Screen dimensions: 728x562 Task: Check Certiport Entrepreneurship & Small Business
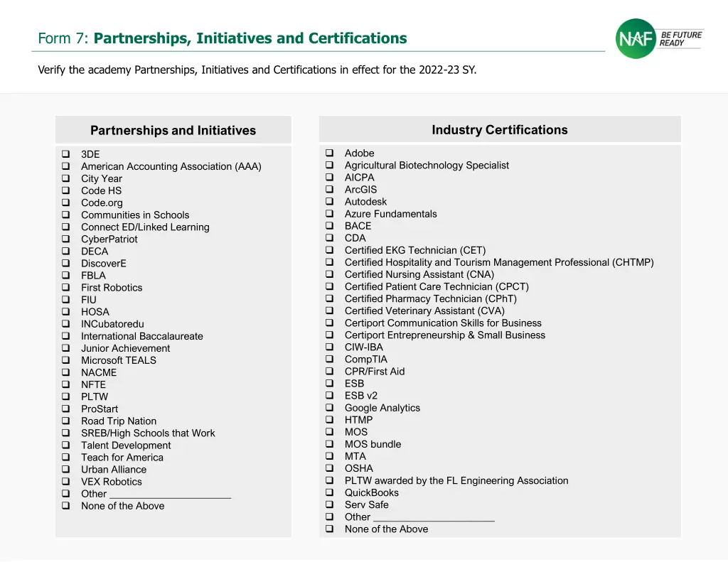click(x=329, y=334)
